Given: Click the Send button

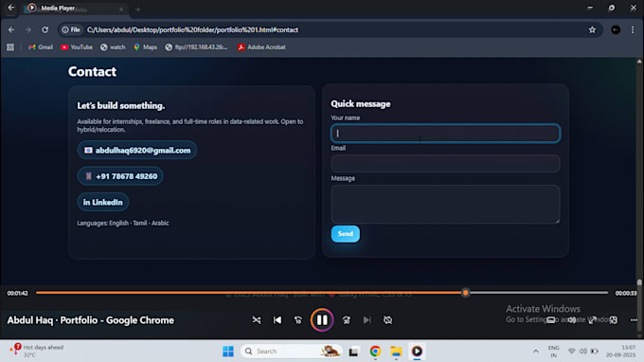Looking at the screenshot, I should point(346,233).
